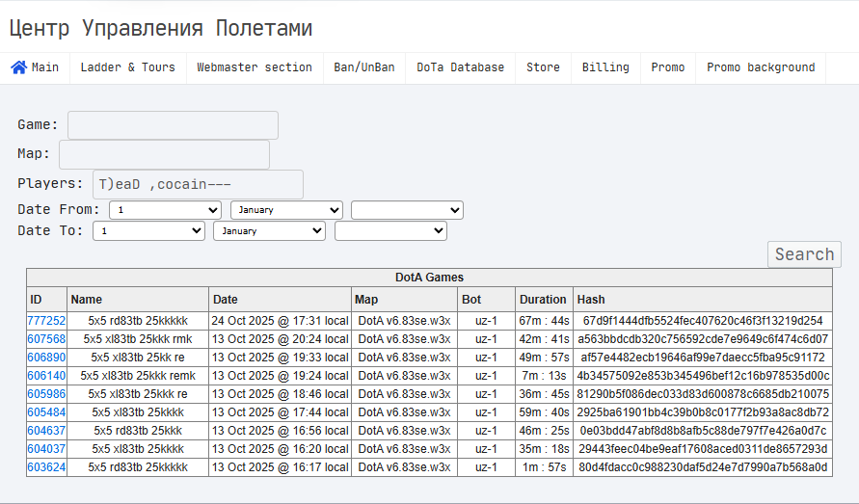Click the Search button
This screenshot has height=504, width=859.
click(x=804, y=254)
